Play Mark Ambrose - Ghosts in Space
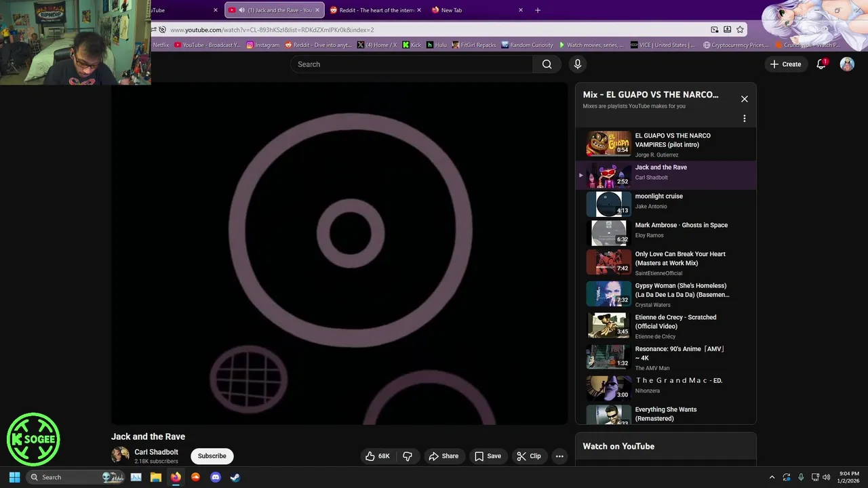 coord(665,233)
